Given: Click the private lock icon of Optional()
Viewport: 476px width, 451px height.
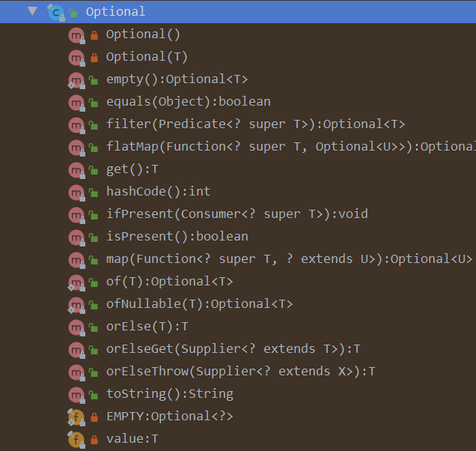Looking at the screenshot, I should [94, 35].
